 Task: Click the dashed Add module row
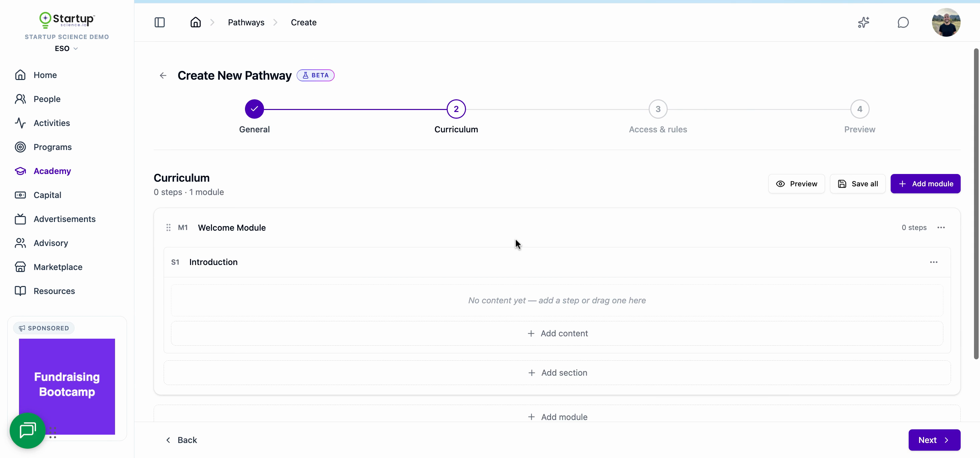(x=557, y=417)
